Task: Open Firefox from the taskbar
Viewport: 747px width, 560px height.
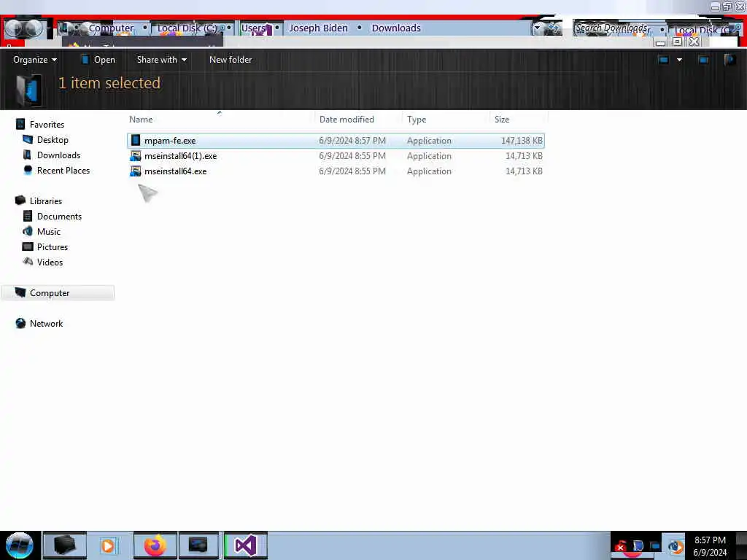Action: 155,545
